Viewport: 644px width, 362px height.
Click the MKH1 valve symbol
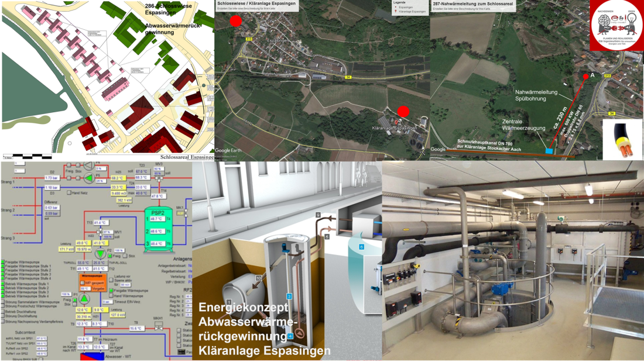159,329
